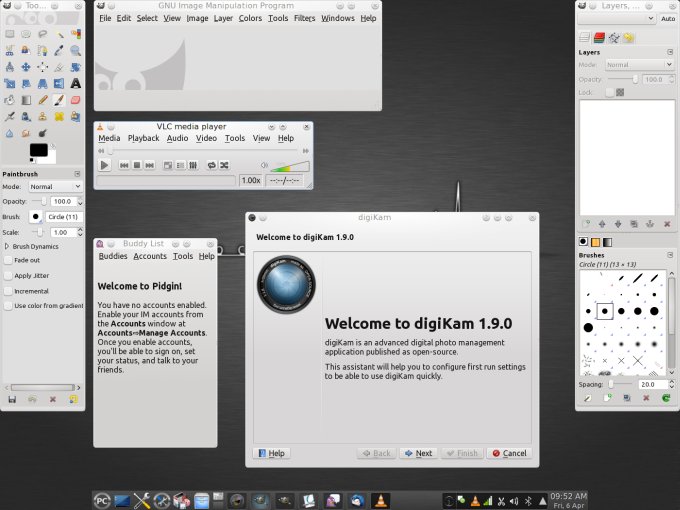Screen dimensions: 680x510
Task: Click the VLC play button
Action: coord(104,165)
